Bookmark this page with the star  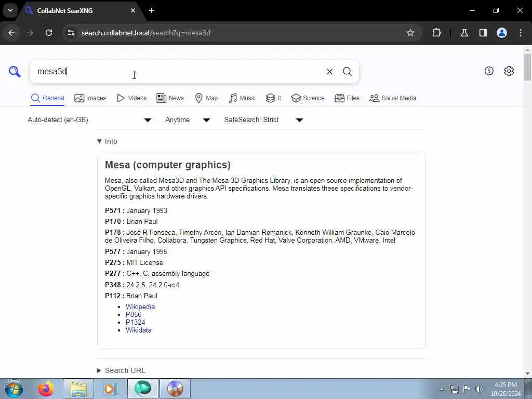pos(410,33)
